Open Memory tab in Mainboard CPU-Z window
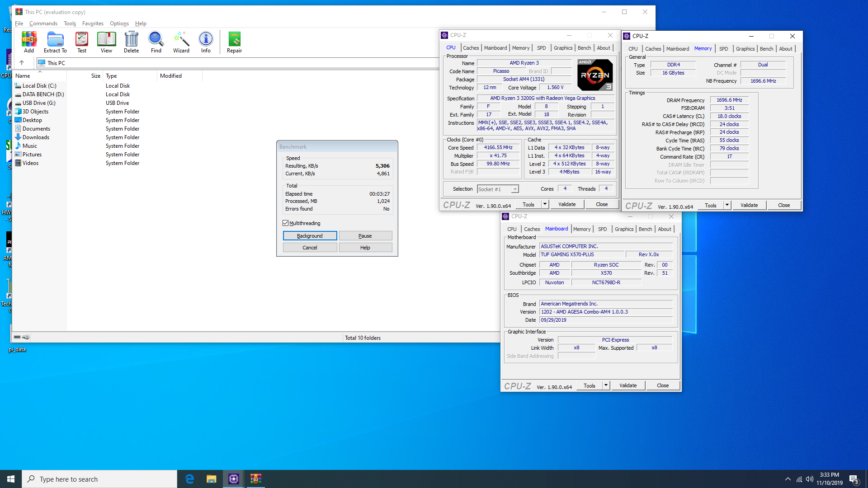This screenshot has height=488, width=868. tap(581, 229)
